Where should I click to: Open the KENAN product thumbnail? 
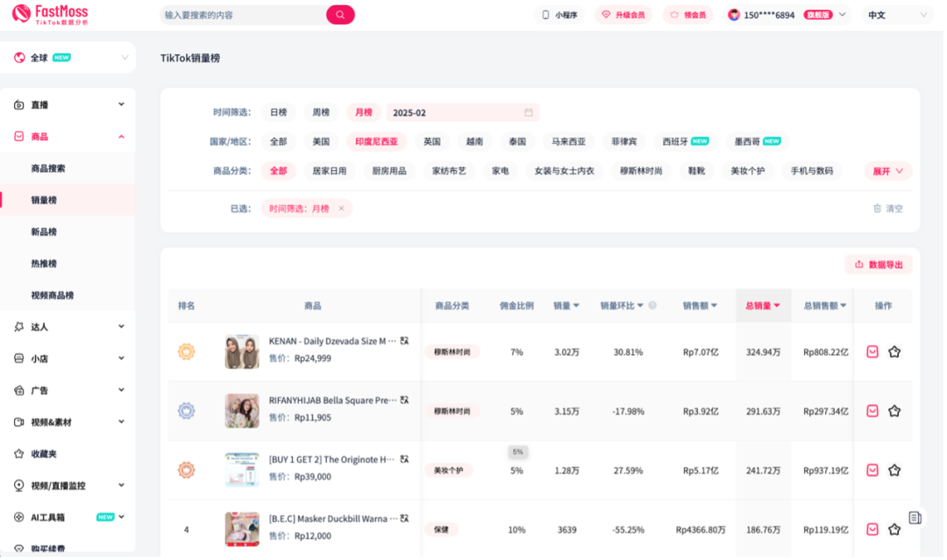click(242, 351)
